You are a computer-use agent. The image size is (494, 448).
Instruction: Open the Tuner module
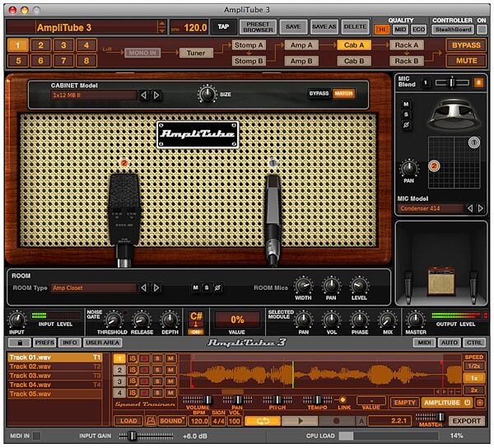click(196, 53)
